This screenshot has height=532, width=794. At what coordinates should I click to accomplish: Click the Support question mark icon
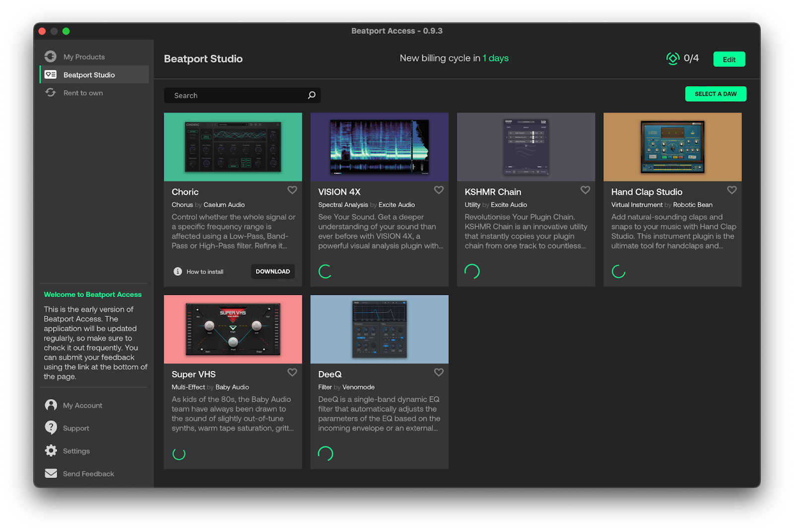51,427
